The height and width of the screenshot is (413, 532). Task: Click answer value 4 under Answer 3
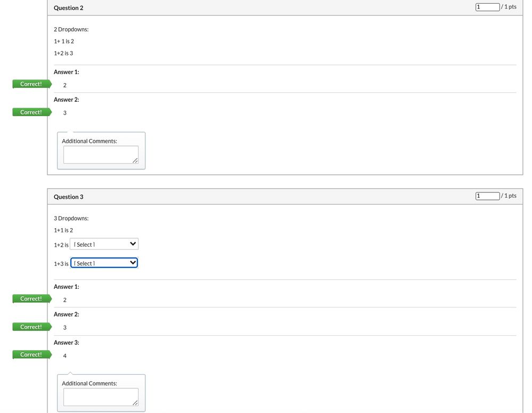click(x=65, y=356)
